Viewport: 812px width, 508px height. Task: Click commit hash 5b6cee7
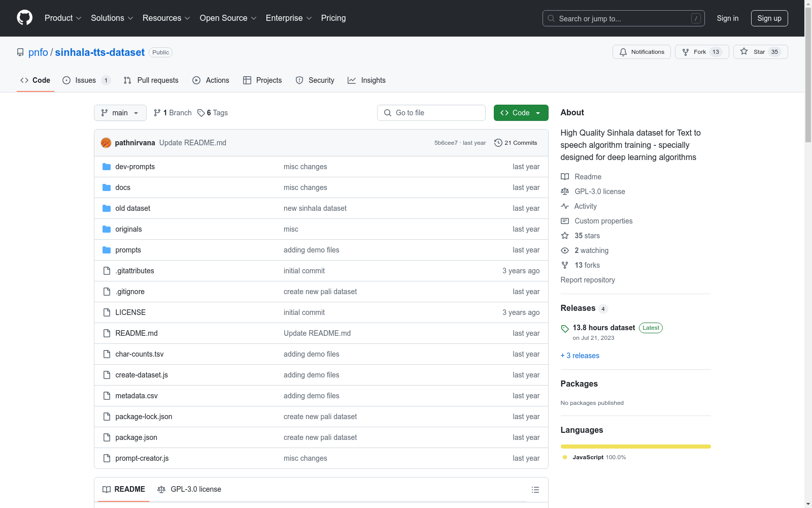[446, 143]
